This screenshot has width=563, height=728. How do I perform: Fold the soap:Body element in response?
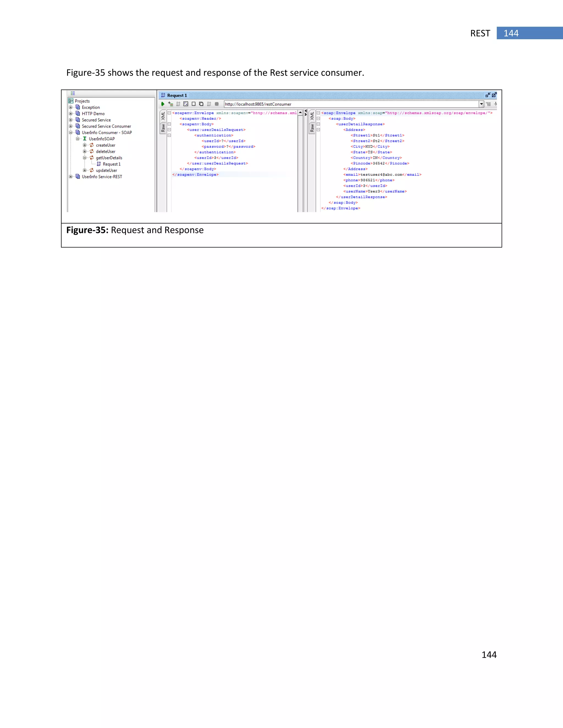coord(318,118)
